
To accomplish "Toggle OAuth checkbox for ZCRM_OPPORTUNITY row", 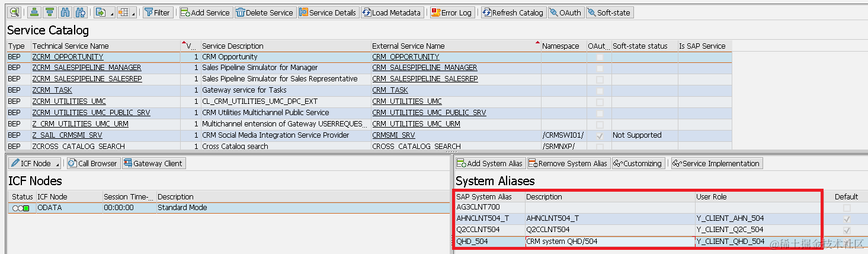I will (x=599, y=57).
